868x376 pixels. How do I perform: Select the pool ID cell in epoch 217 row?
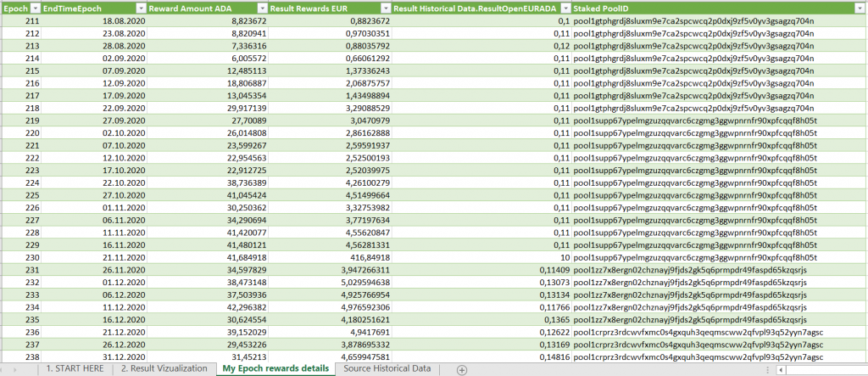point(720,95)
